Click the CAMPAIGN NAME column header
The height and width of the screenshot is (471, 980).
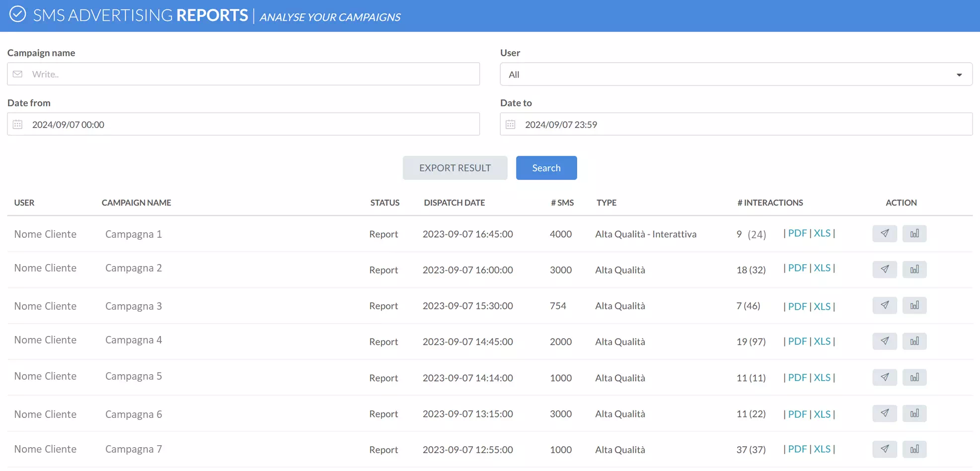click(136, 202)
